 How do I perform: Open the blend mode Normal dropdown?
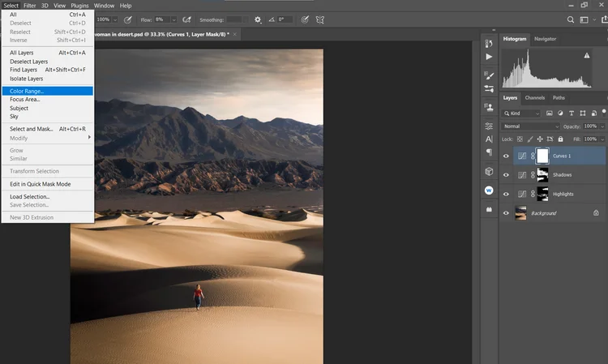[x=531, y=126]
